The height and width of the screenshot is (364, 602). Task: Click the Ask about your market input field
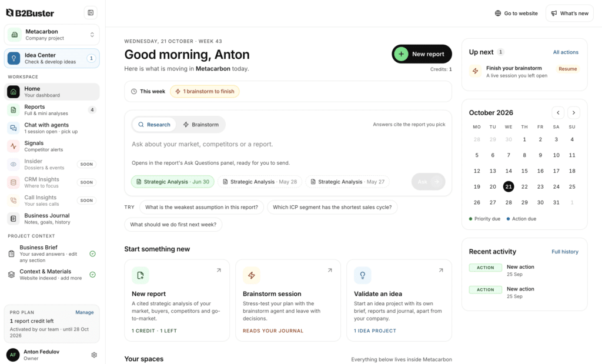288,145
